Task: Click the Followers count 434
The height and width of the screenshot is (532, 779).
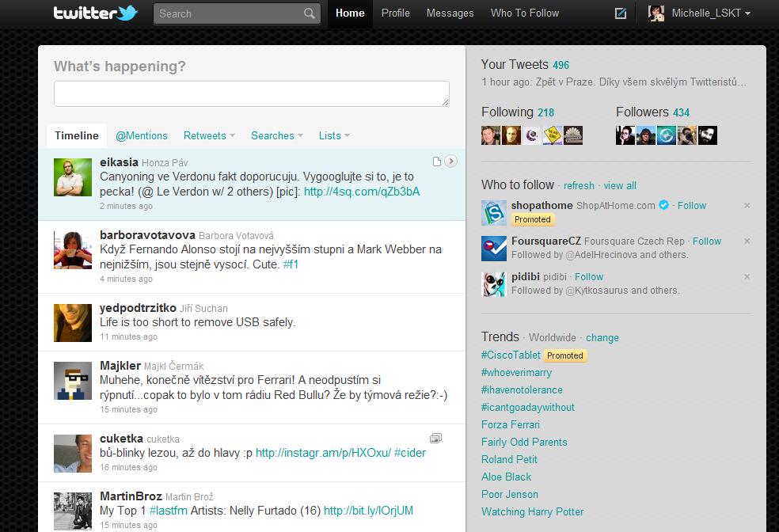Action: point(681,112)
